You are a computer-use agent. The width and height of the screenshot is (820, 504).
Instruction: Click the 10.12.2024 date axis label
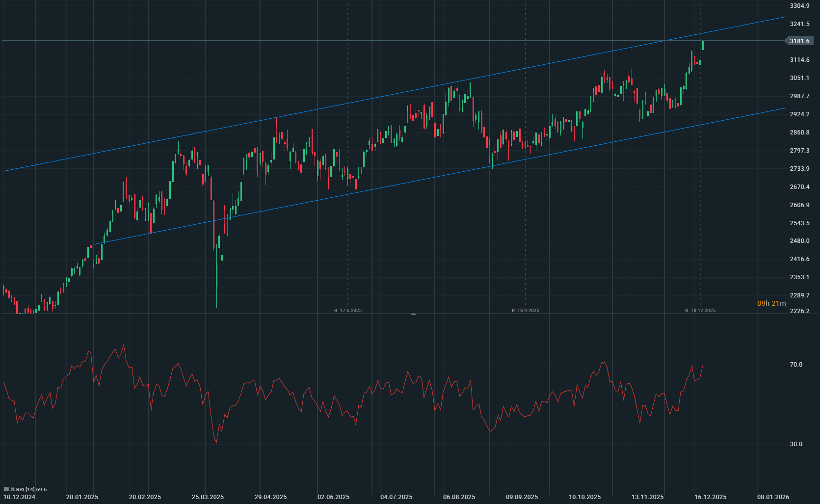(x=19, y=497)
